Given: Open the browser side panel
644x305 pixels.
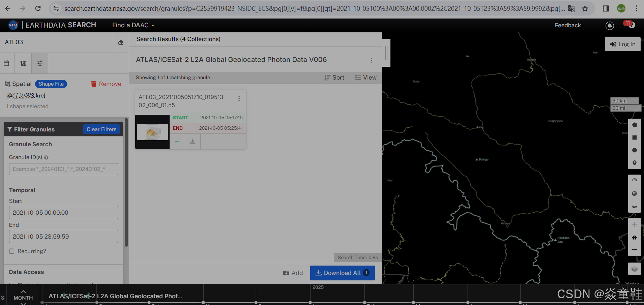Looking at the screenshot, I should (606, 8).
